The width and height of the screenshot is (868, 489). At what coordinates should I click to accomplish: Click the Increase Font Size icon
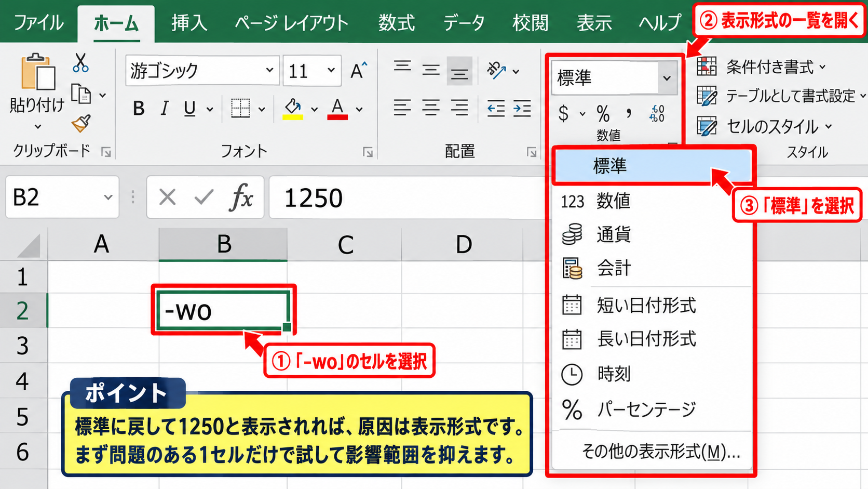(x=358, y=70)
